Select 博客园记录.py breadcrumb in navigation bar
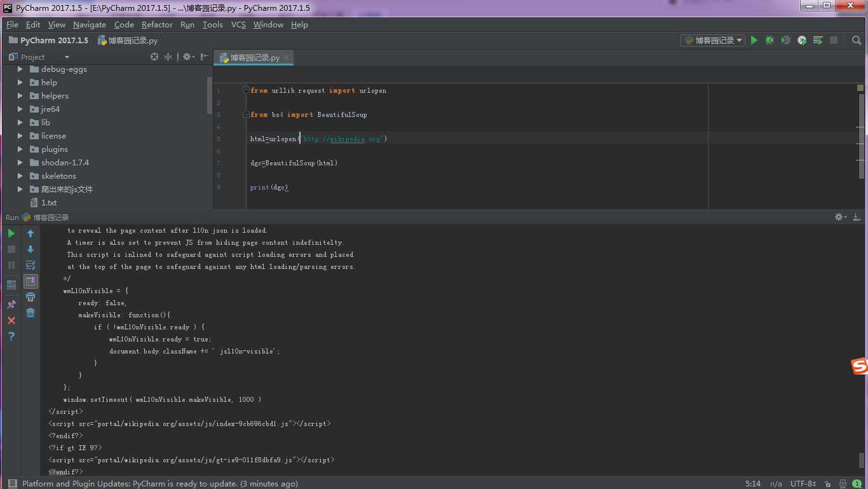 (x=128, y=40)
